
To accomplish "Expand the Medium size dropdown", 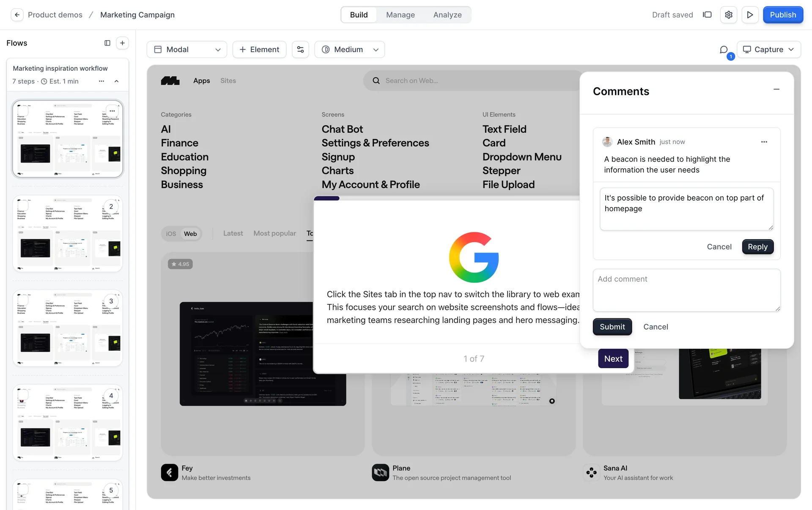I will point(349,50).
